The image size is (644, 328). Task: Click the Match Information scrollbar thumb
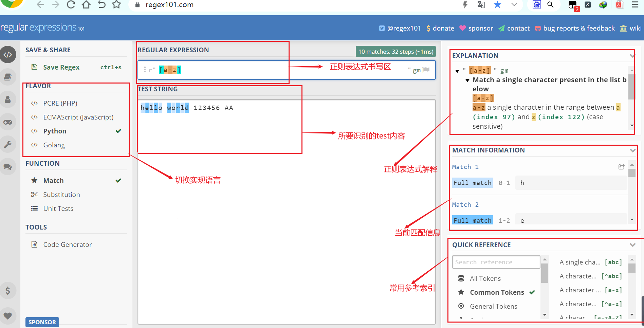tap(632, 172)
